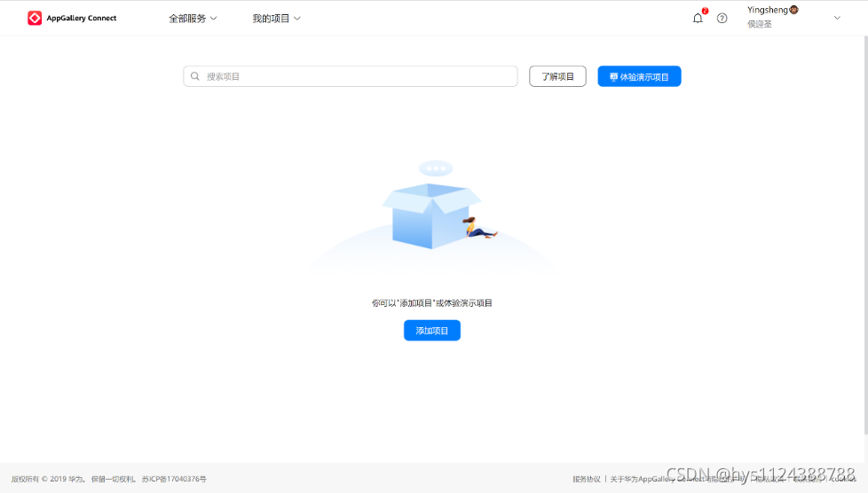
Task: Click the Yingsheng account name
Action: (x=767, y=10)
